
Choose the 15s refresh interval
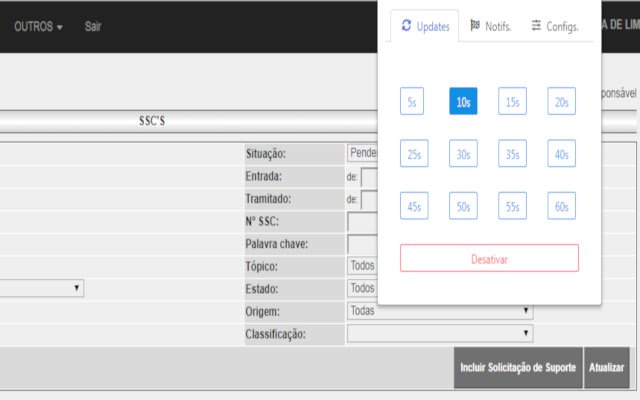coord(512,101)
